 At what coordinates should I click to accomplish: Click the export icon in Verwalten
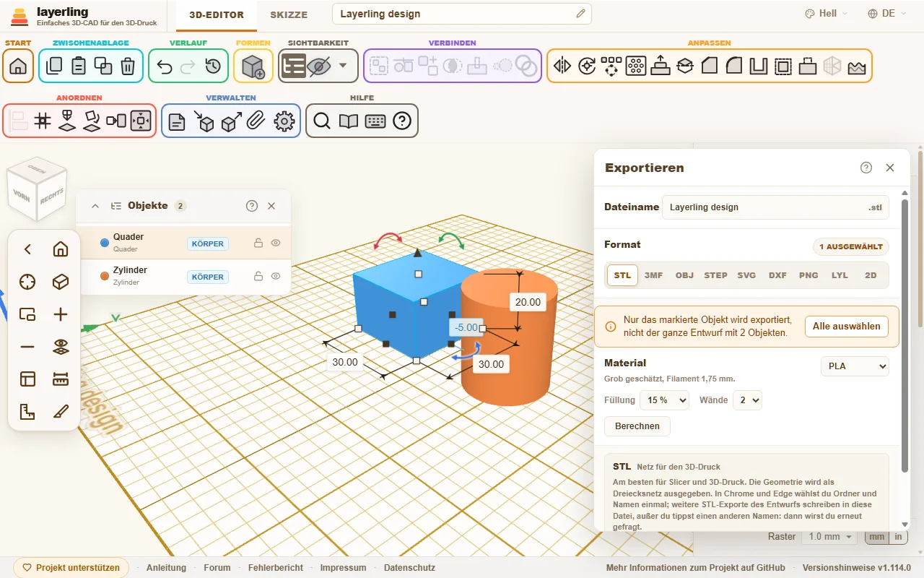[231, 121]
